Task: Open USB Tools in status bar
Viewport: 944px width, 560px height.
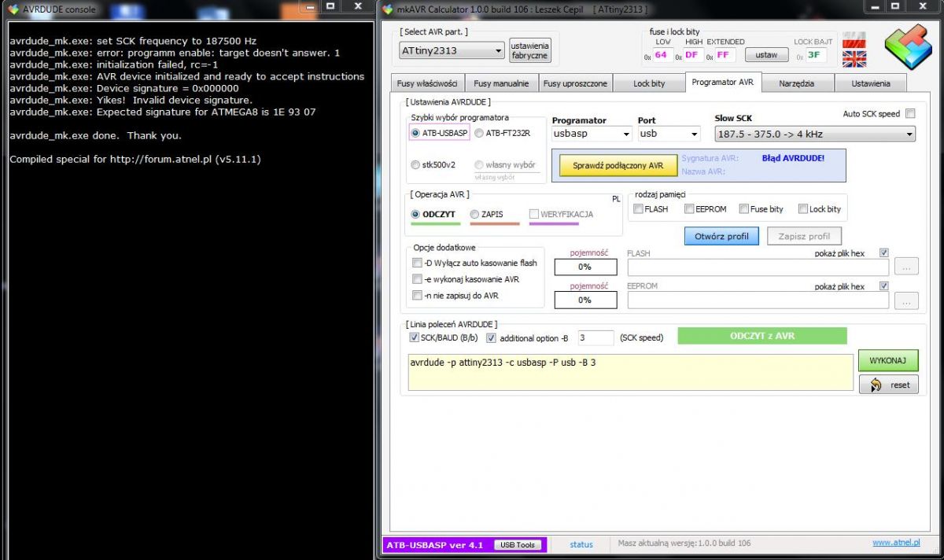Action: coord(518,544)
